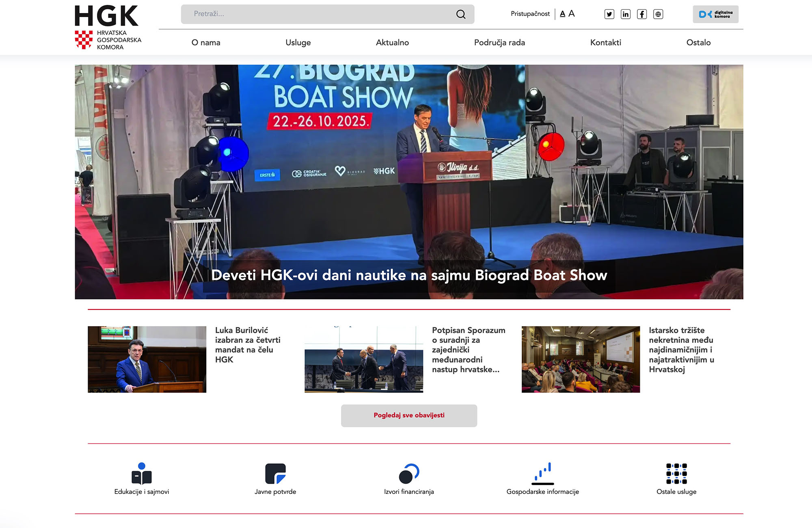This screenshot has width=812, height=528.
Task: Open Gospodarske informacije chart icon
Action: coord(543,474)
